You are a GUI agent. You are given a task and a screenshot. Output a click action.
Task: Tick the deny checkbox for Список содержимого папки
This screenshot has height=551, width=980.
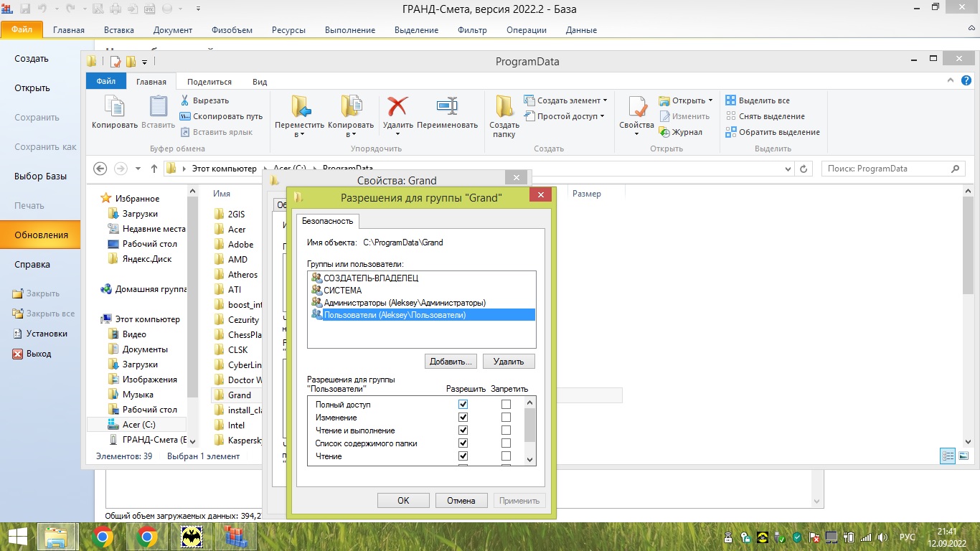point(506,443)
